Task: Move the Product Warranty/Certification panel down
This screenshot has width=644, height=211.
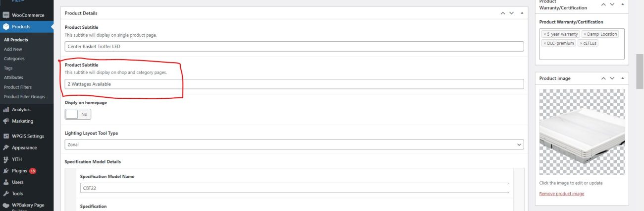Action: 612,4
